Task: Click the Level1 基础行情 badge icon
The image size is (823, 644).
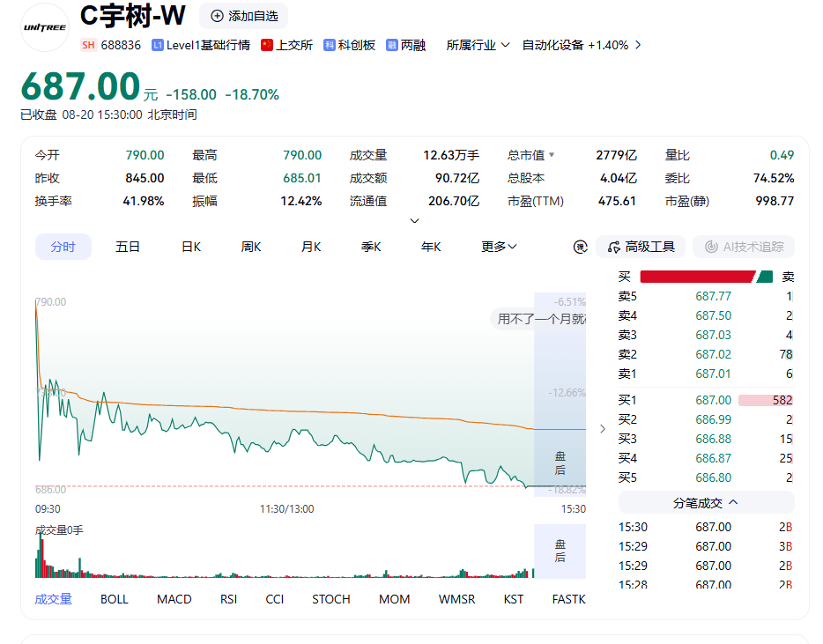Action: tap(157, 45)
